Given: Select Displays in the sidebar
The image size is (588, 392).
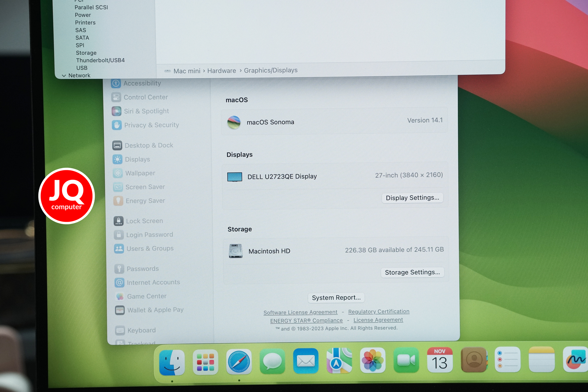Looking at the screenshot, I should tap(131, 159).
